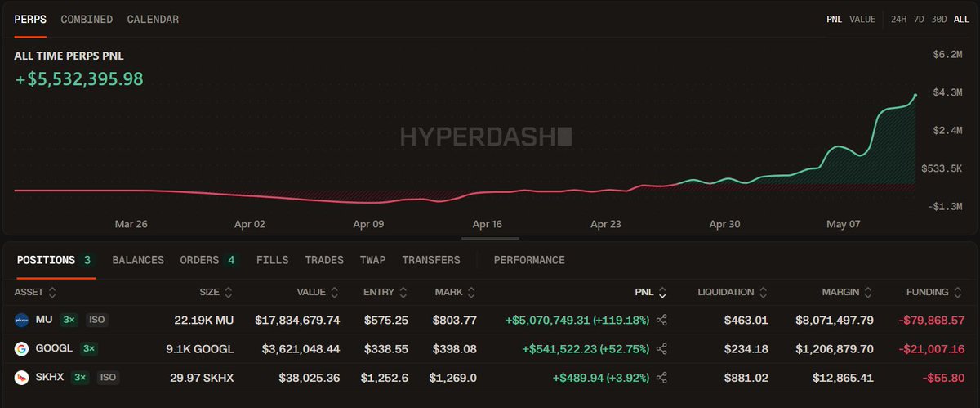The width and height of the screenshot is (980, 408).
Task: Click GOOGL entry price $338.55
Action: pos(385,349)
